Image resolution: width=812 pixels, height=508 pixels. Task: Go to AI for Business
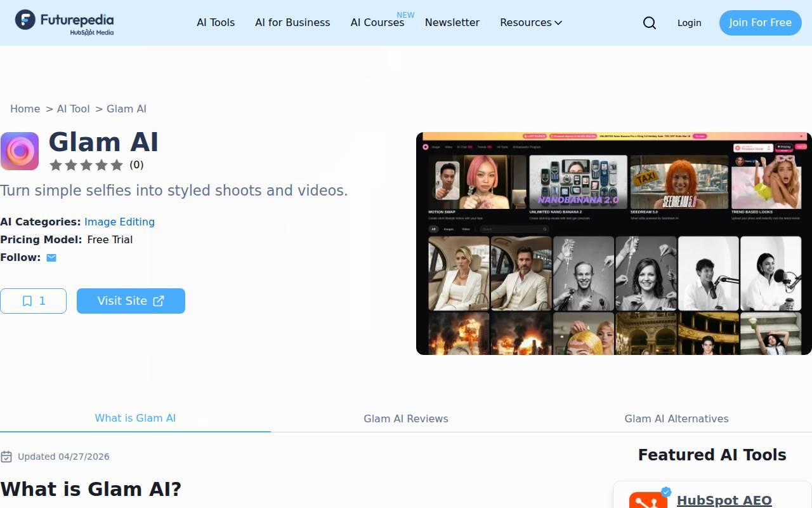pyautogui.click(x=292, y=23)
